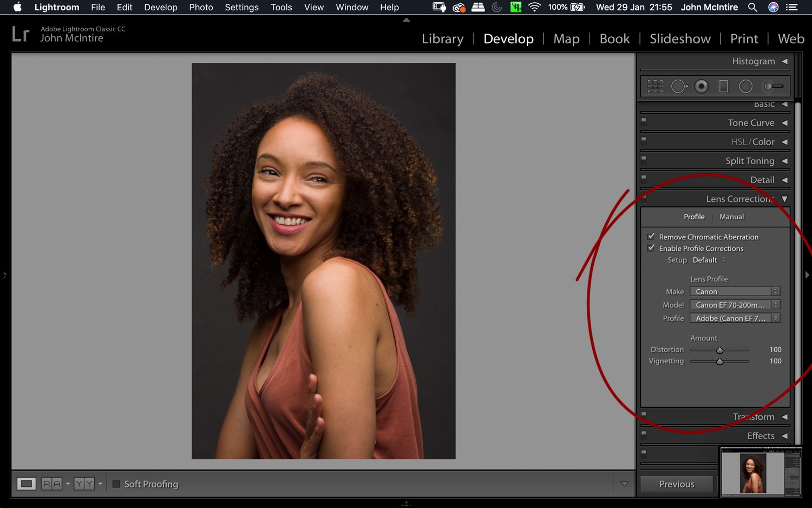Open the Red Eye Correction tool

coord(702,86)
